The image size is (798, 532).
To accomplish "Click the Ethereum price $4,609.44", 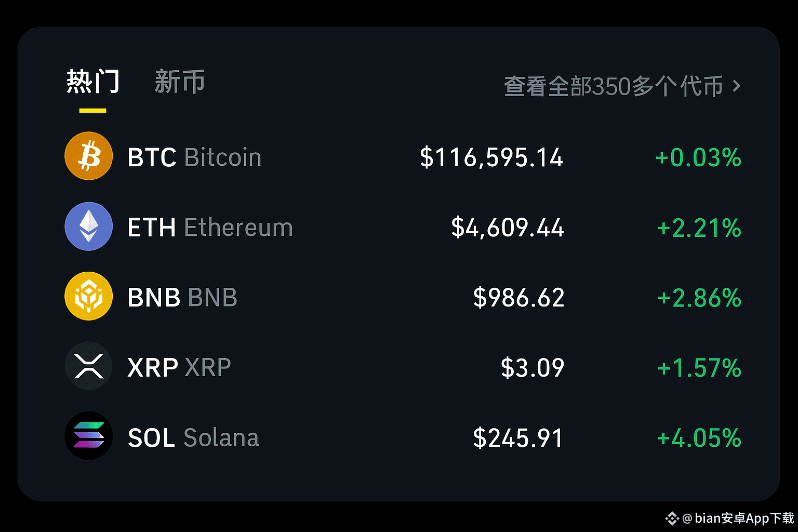I will 508,228.
